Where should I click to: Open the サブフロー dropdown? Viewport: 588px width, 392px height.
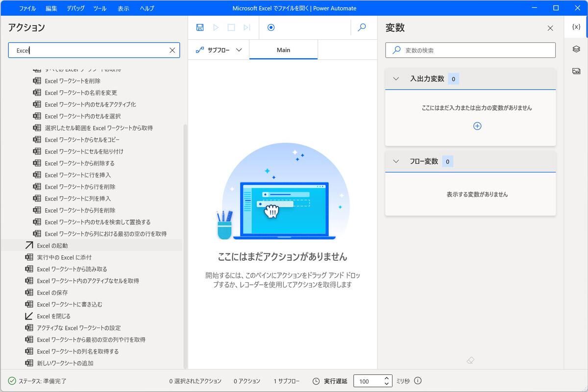tap(219, 50)
